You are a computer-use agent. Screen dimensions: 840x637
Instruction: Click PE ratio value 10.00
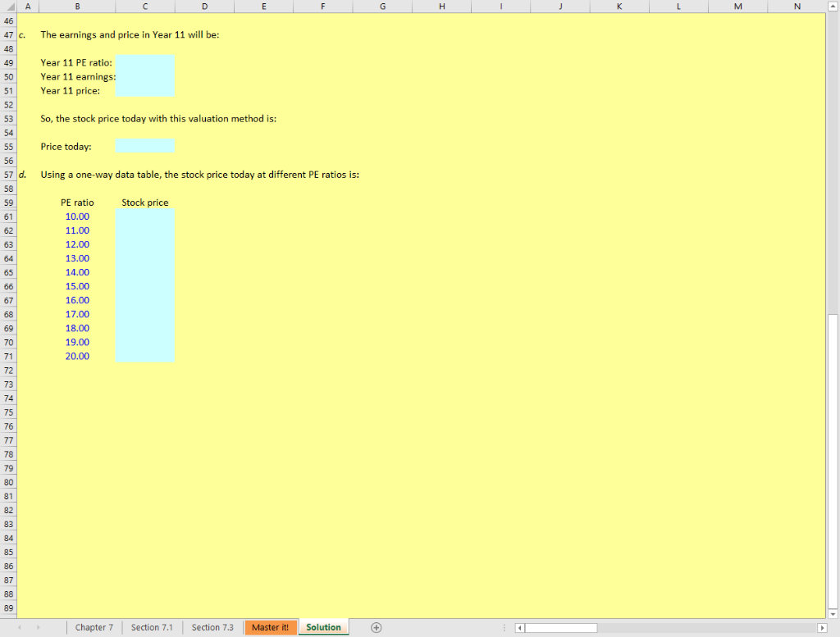[77, 216]
